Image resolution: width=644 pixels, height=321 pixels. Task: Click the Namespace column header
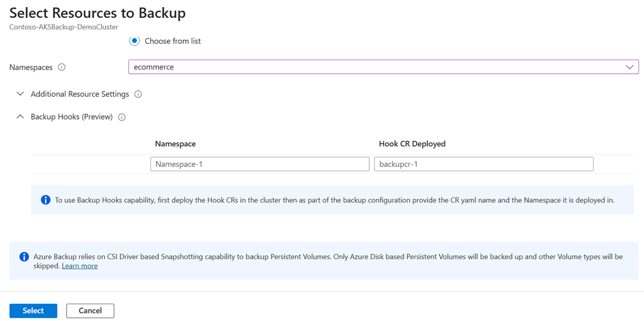(175, 144)
